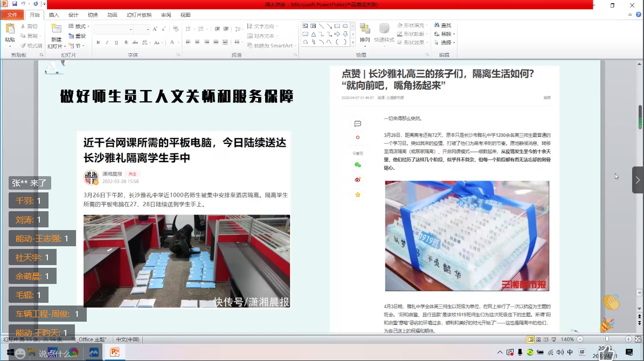Open the Slide Show (幻灯片放映) tab
The height and width of the screenshot is (361, 644).
[139, 15]
